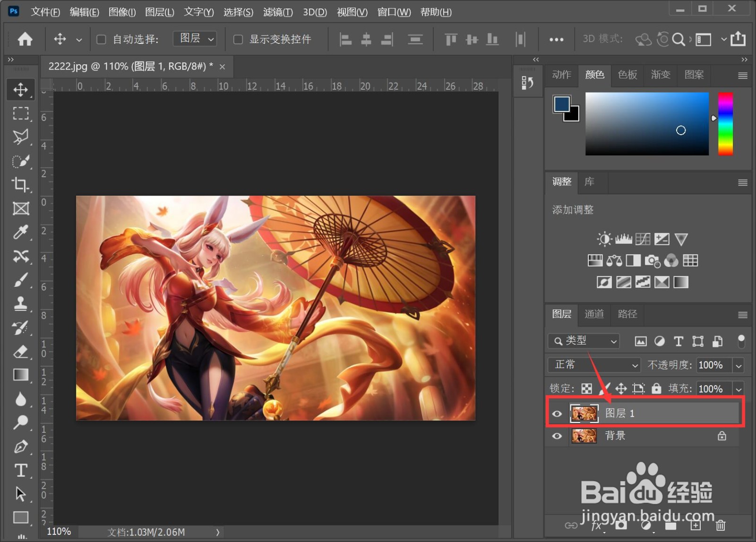Choose the Eyedropper tool
Screen dimensions: 756x542
click(x=20, y=232)
